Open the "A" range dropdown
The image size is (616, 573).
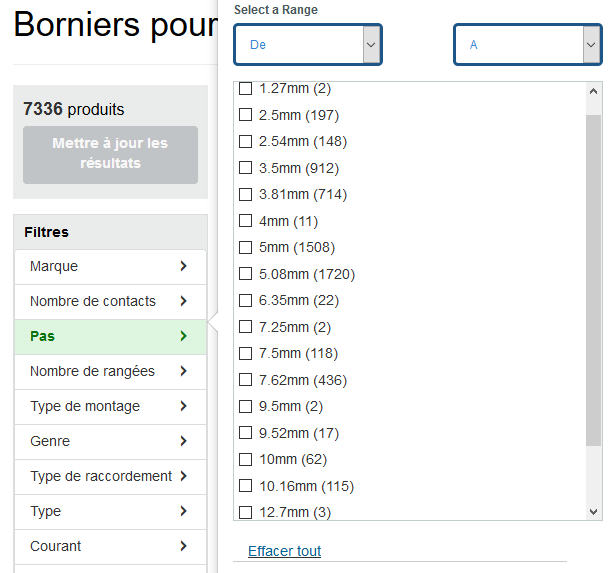(x=527, y=45)
